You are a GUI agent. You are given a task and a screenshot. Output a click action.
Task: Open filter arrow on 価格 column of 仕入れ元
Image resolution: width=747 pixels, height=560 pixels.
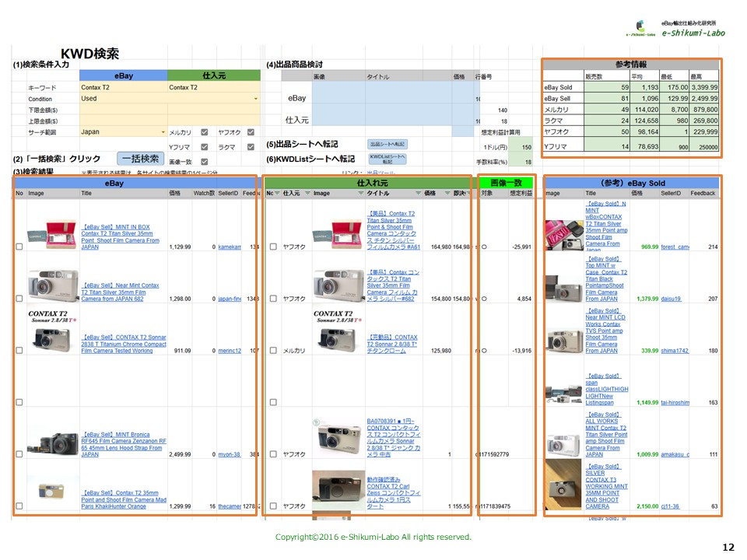tap(447, 194)
